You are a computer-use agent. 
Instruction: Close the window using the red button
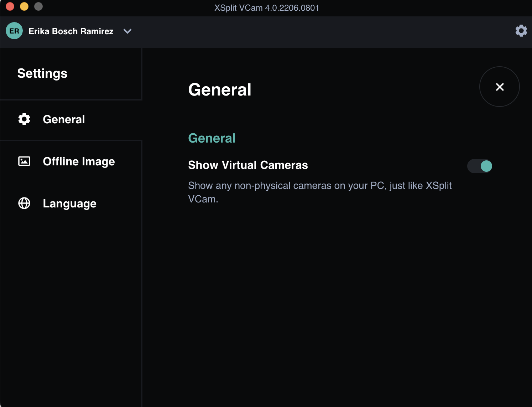click(10, 6)
